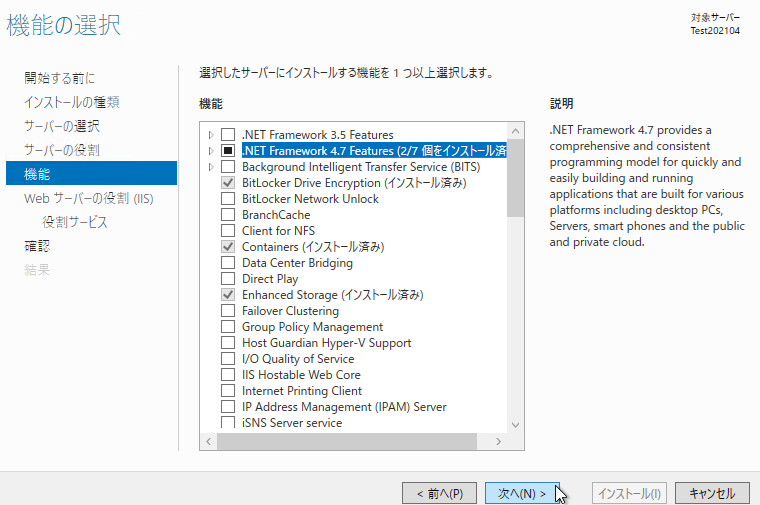Image resolution: width=760 pixels, height=505 pixels.
Task: Click the 前へ(P) button
Action: [439, 493]
